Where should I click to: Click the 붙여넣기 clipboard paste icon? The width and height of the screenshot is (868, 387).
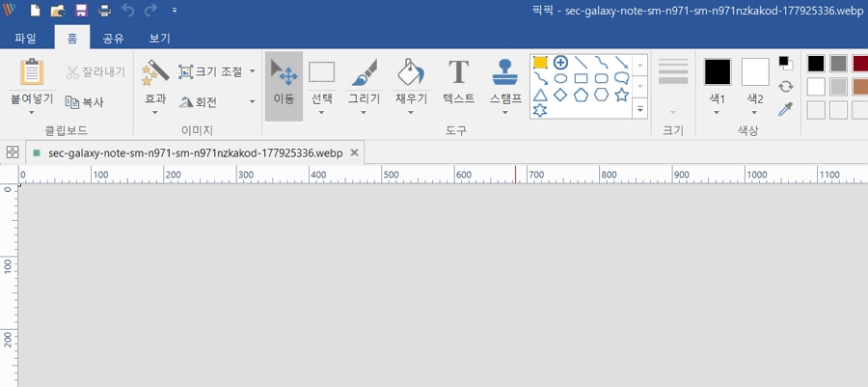(x=32, y=72)
